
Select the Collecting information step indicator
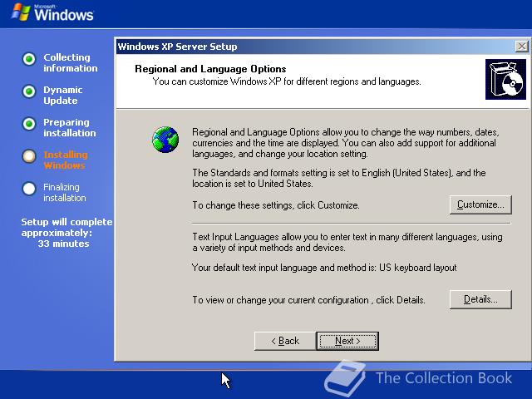point(29,59)
